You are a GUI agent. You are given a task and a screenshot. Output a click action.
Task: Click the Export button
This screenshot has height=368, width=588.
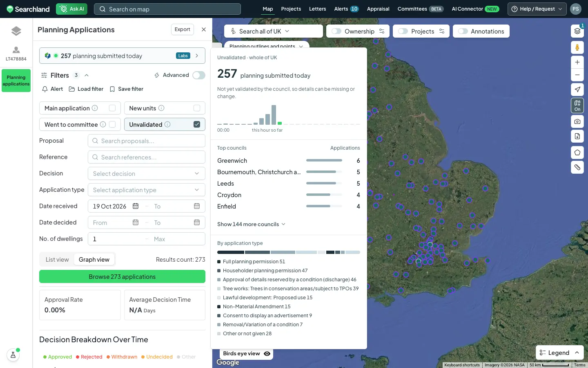(183, 29)
